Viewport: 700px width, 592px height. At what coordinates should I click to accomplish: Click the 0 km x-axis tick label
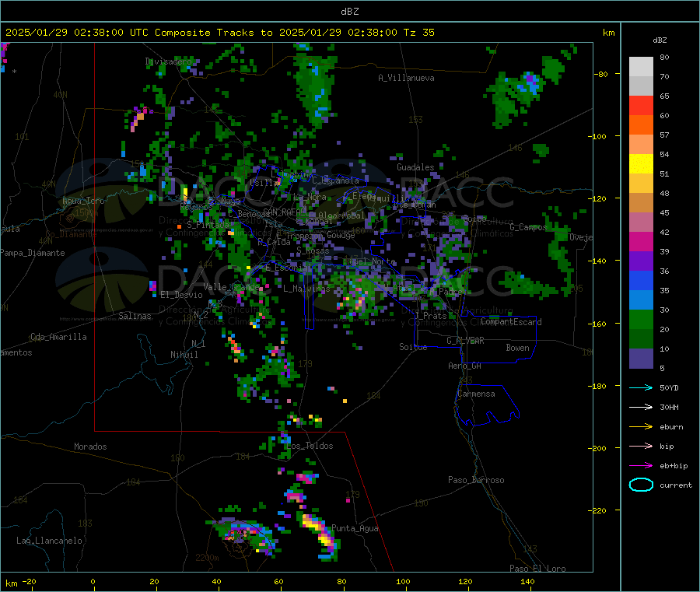click(93, 581)
